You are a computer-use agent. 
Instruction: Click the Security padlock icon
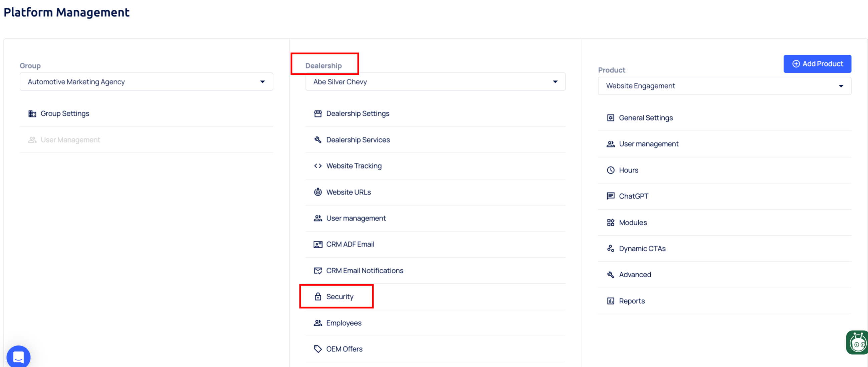317,297
